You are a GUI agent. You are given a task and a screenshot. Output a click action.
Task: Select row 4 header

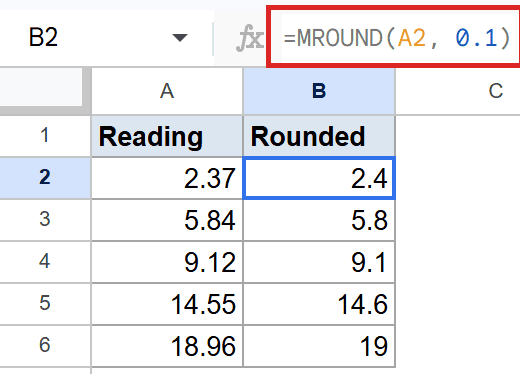pyautogui.click(x=45, y=262)
